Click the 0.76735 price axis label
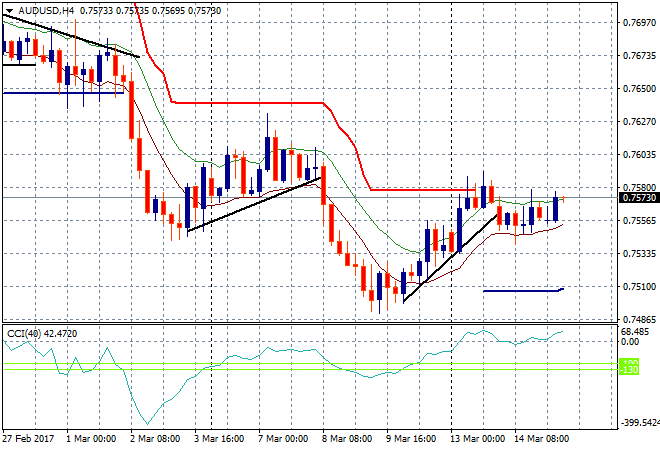 [639, 56]
